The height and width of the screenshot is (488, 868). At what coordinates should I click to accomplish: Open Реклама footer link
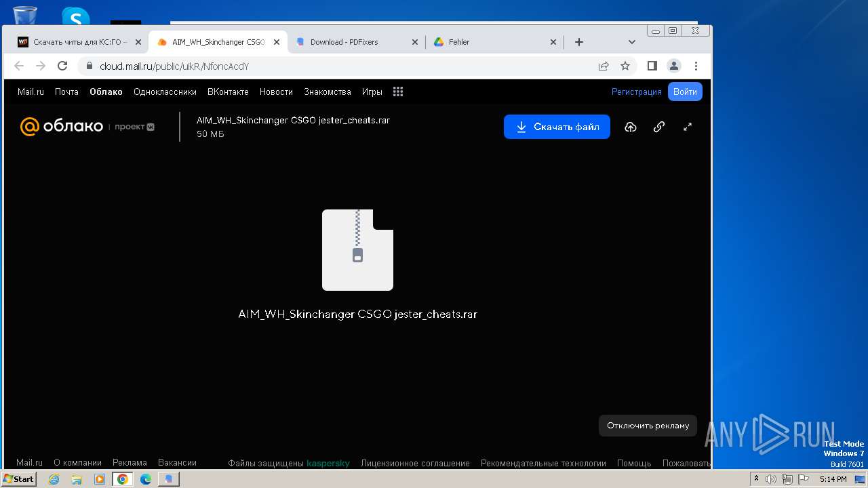click(130, 463)
